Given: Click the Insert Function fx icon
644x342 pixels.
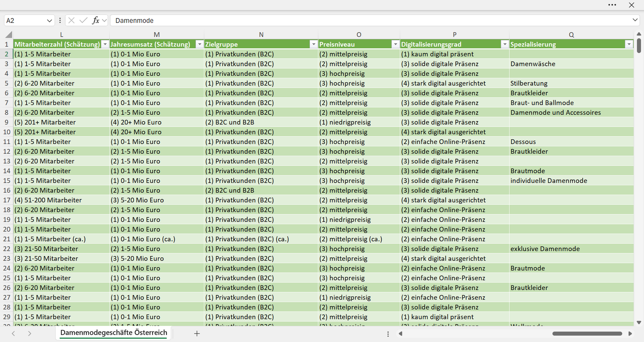Looking at the screenshot, I should 96,20.
